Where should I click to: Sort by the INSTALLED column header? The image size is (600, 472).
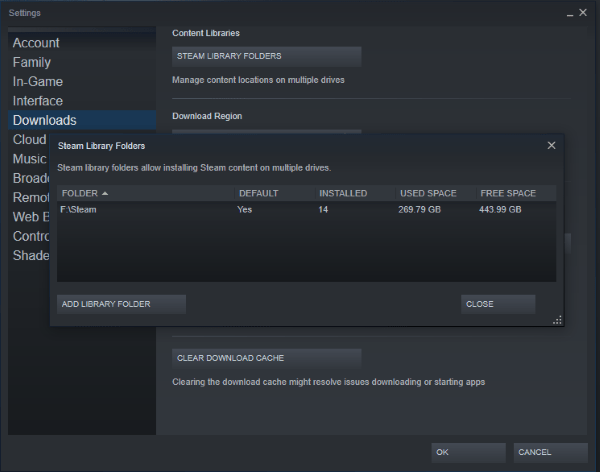tap(355, 193)
